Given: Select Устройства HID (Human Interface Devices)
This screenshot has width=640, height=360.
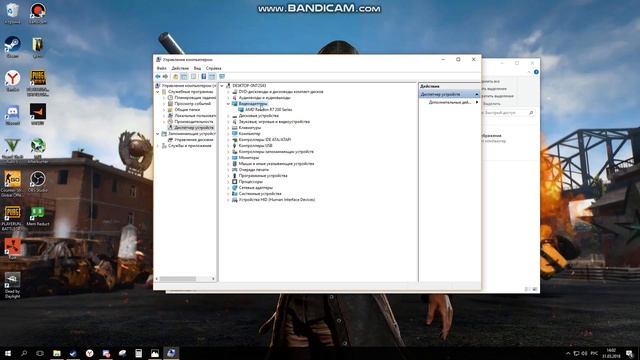Looking at the screenshot, I should [x=277, y=200].
